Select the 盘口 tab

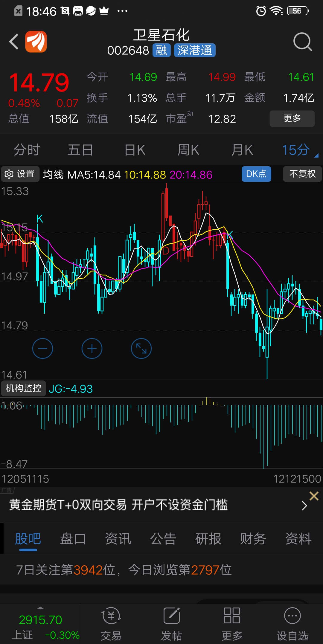(x=73, y=539)
